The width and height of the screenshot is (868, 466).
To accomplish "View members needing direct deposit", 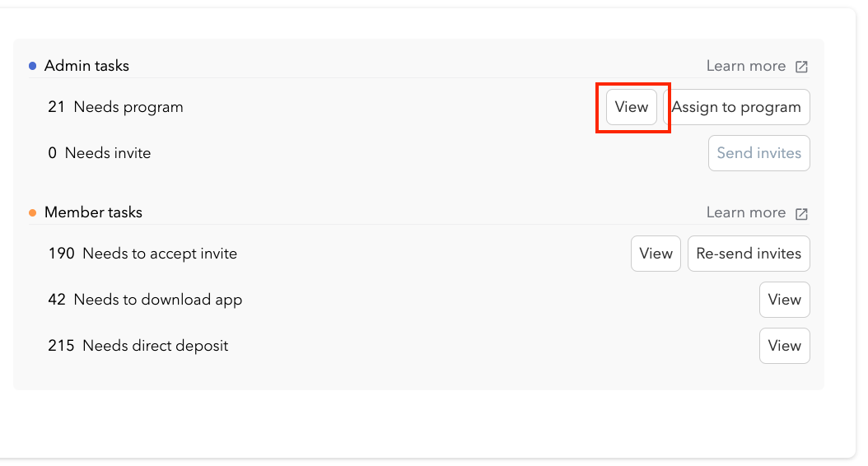I will point(784,346).
